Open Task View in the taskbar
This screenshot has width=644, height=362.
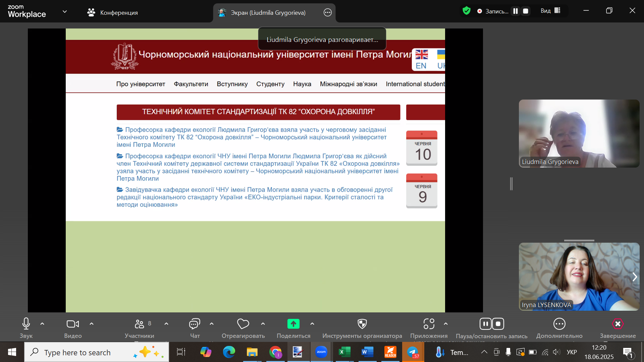pos(181,352)
